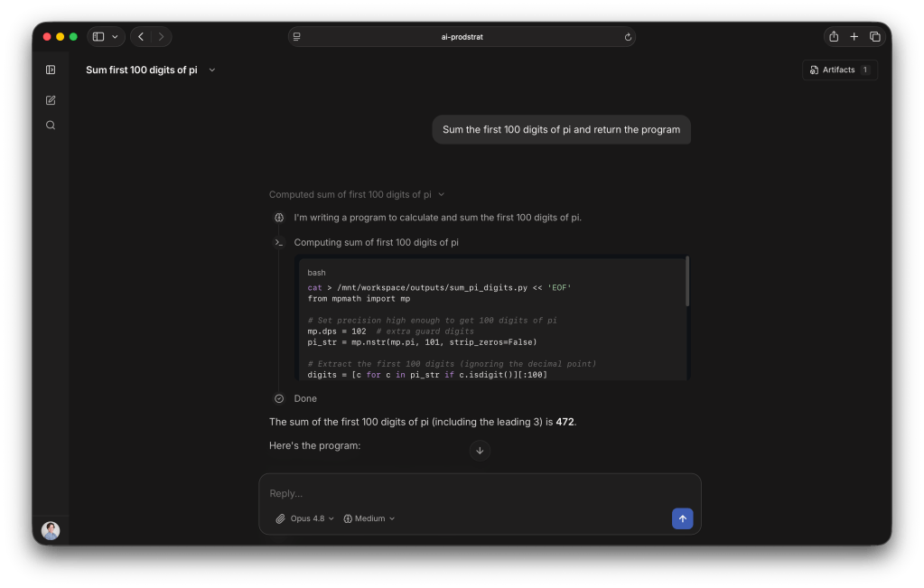Click the 'Sum first 100 digits of pi' title
This screenshot has width=924, height=588.
pos(142,70)
